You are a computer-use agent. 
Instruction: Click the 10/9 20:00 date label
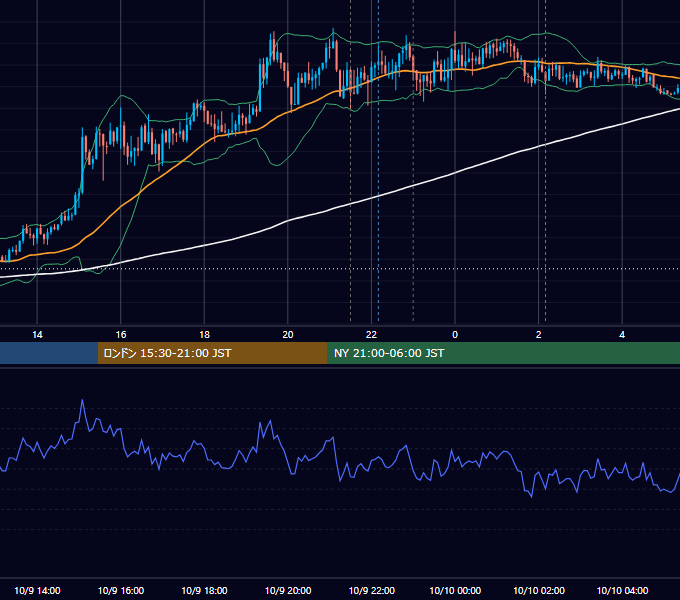pyautogui.click(x=288, y=590)
